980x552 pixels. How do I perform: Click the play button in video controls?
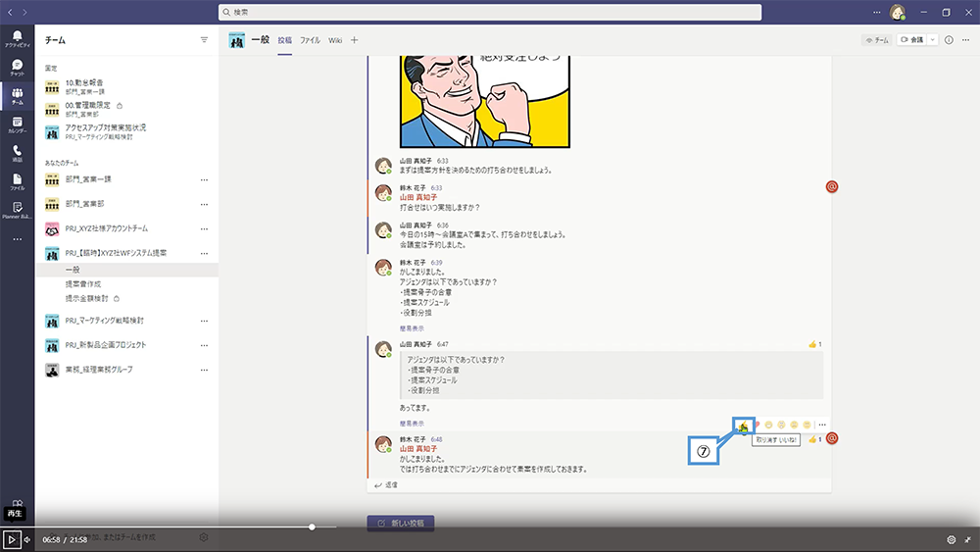coord(11,539)
